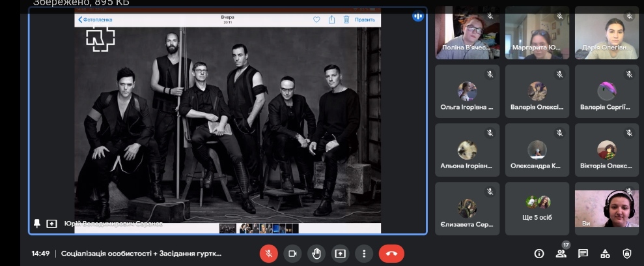Open the chat messages panel

[x=583, y=254]
